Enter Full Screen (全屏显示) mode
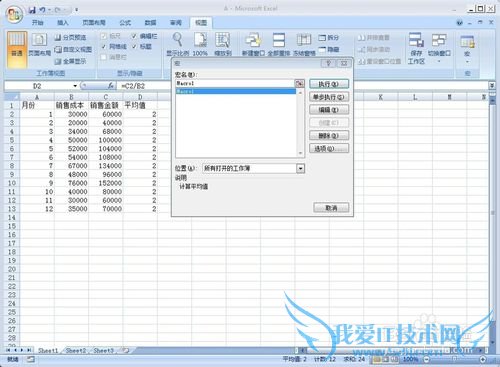 pos(70,61)
